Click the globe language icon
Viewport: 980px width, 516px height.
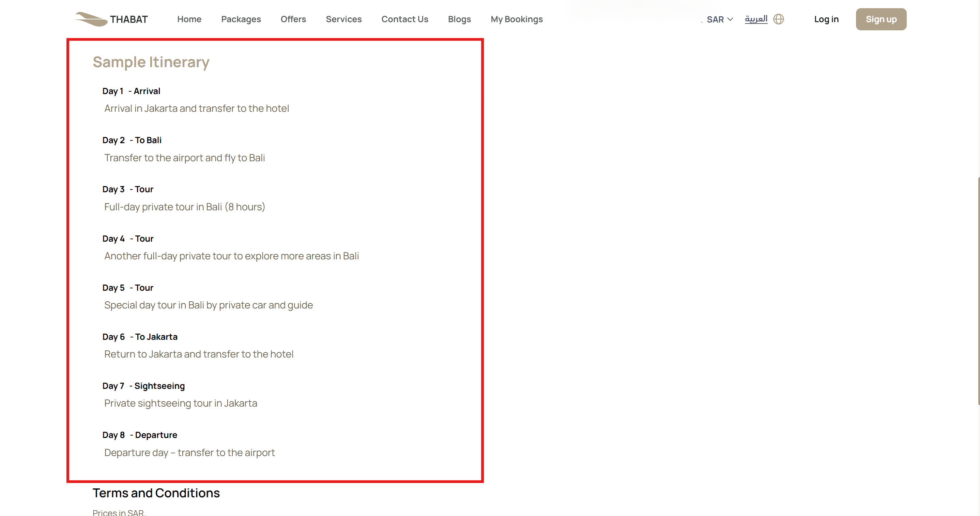[778, 19]
